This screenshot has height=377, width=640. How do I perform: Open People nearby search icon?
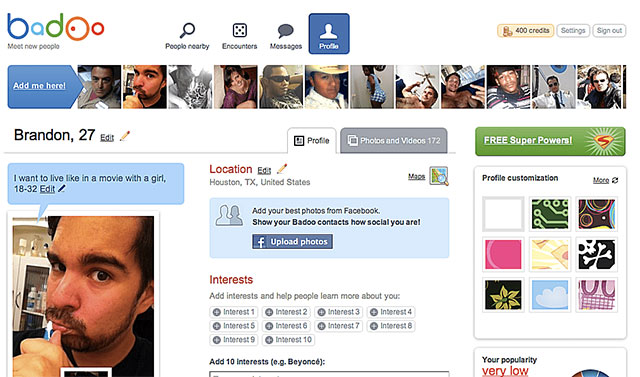pos(187,30)
